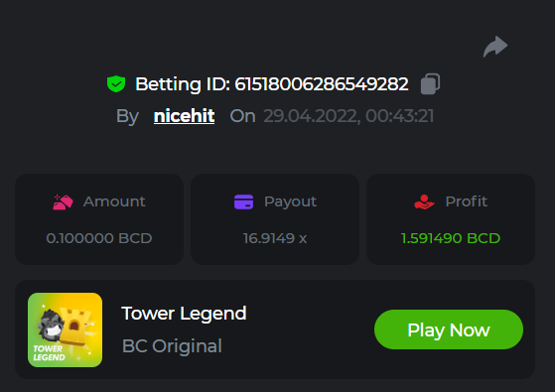This screenshot has width=555, height=392.
Task: Click the Profit label text
Action: pos(467,201)
